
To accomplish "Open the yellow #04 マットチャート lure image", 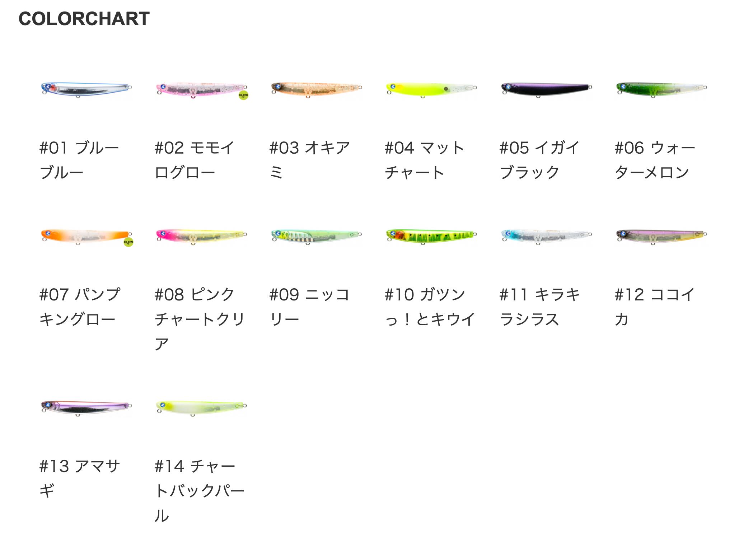I will (x=431, y=89).
